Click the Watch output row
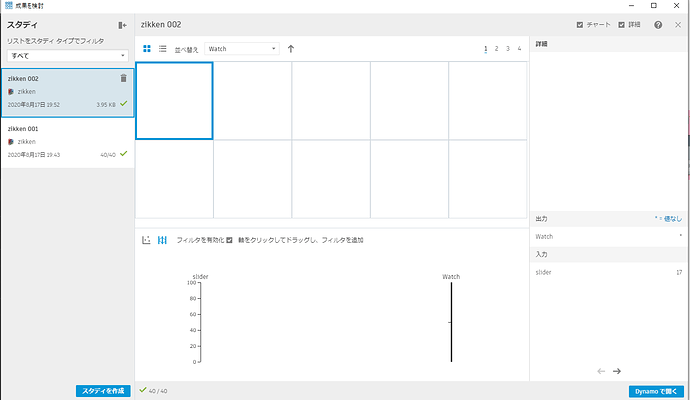Screen dimensions: 690x400 (x=608, y=237)
